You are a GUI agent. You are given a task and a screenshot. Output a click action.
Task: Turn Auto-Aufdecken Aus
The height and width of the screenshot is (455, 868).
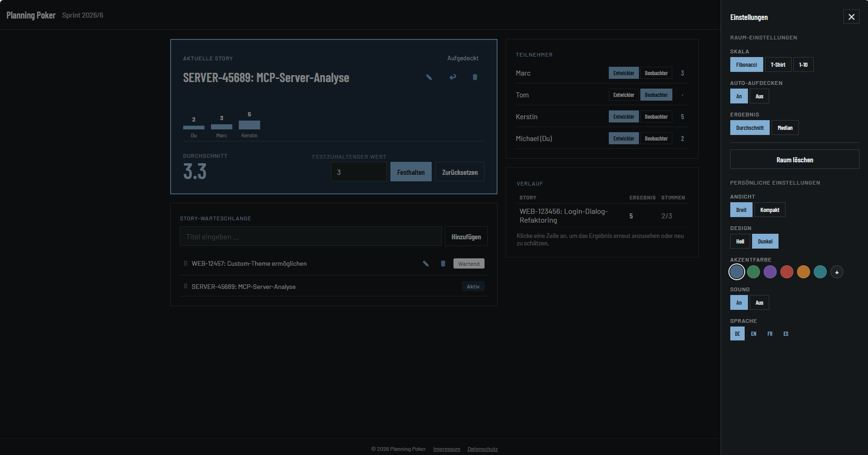click(x=759, y=96)
